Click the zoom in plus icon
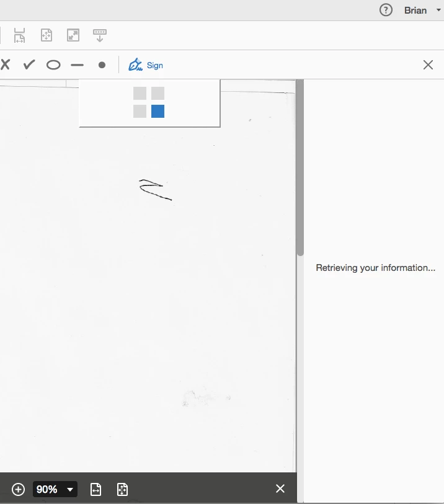The width and height of the screenshot is (444, 504). point(18,490)
